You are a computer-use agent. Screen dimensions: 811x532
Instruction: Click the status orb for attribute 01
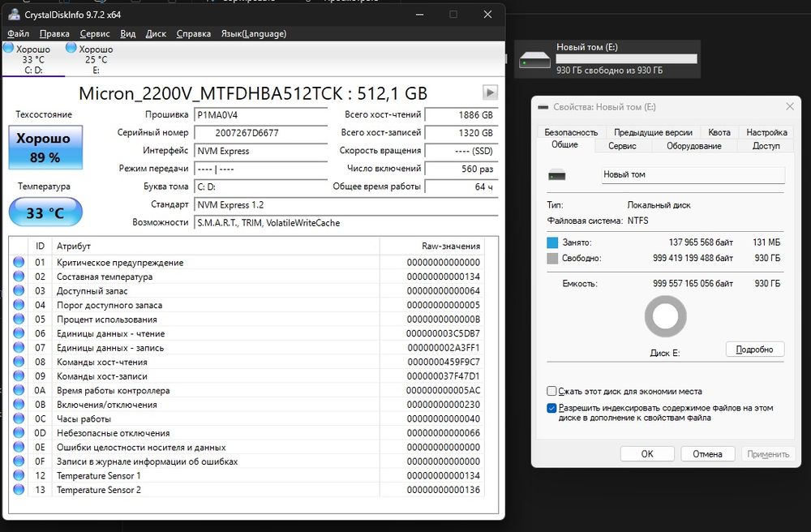click(x=19, y=262)
